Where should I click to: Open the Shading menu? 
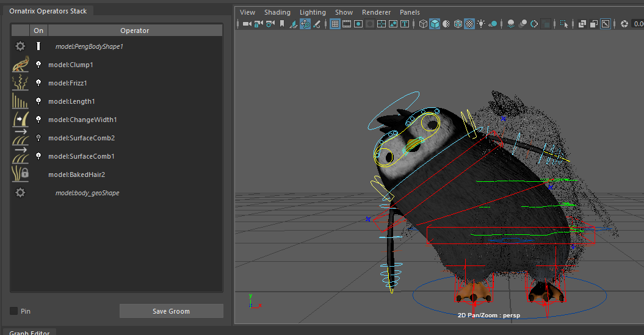point(277,12)
